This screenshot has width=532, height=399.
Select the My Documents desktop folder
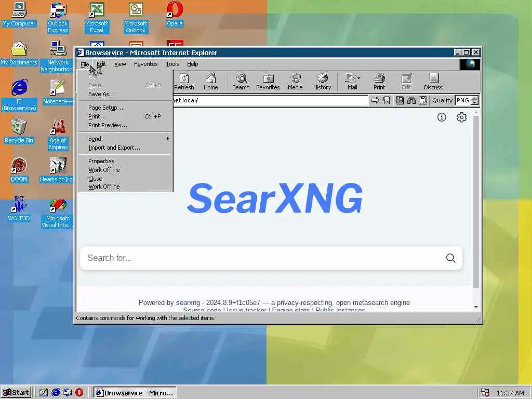click(x=19, y=54)
